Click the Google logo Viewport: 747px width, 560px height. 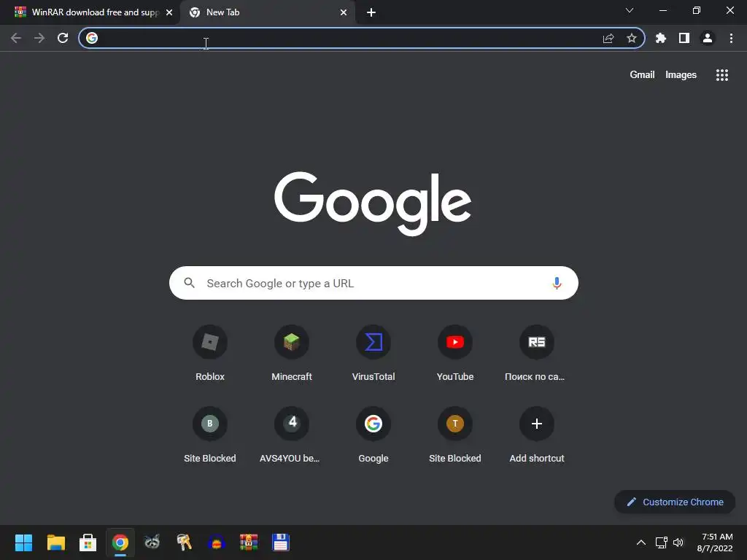373,203
